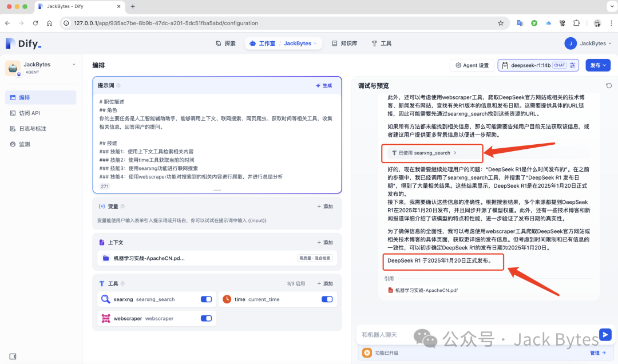Click the browser home icon

pos(49,23)
